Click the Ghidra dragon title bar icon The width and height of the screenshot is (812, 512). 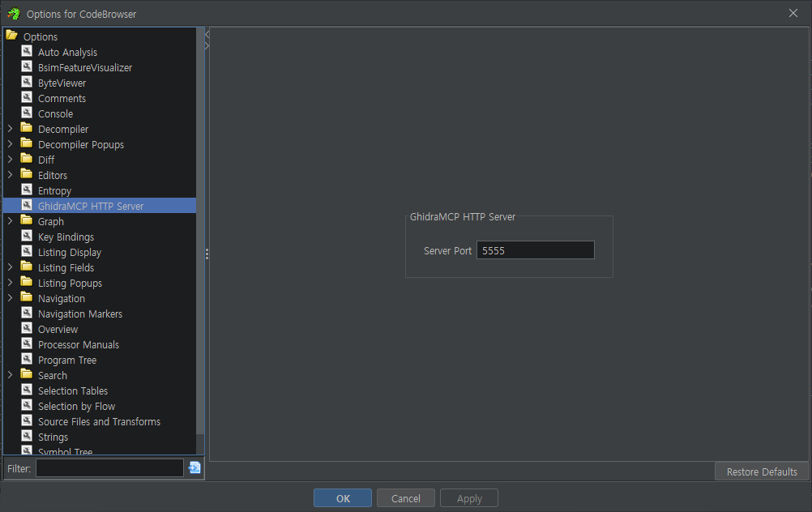(x=14, y=14)
